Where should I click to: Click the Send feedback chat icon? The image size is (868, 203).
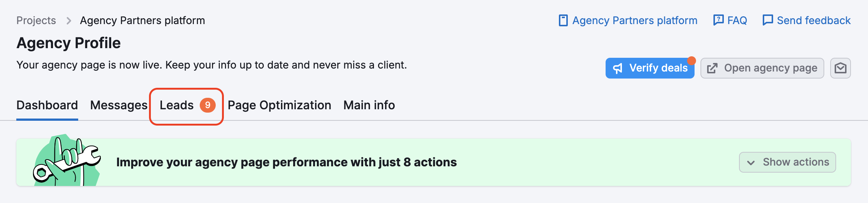[768, 20]
